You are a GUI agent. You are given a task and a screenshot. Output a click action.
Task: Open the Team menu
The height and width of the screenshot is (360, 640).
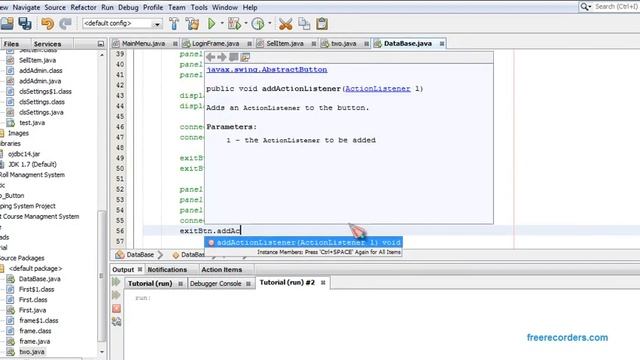point(177,7)
